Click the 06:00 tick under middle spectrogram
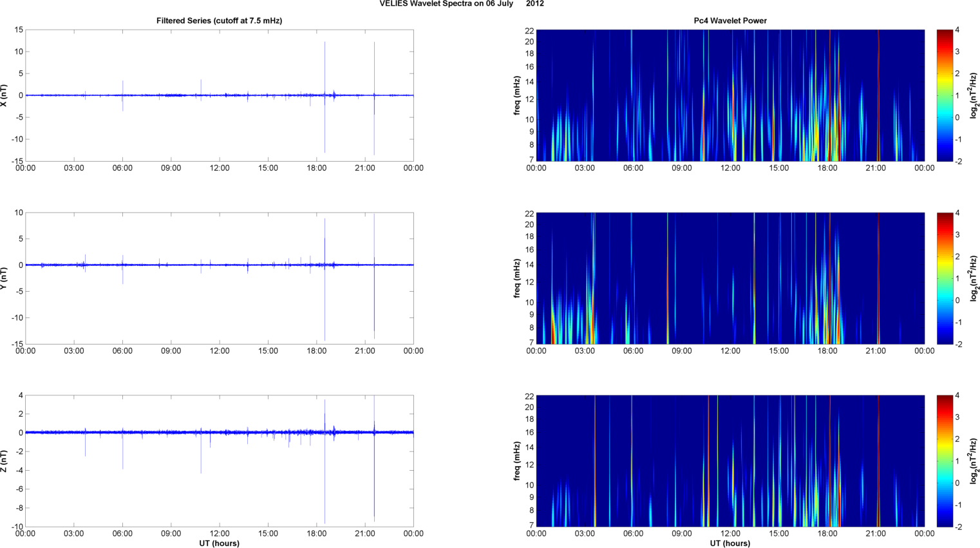980x548 pixels. [633, 351]
